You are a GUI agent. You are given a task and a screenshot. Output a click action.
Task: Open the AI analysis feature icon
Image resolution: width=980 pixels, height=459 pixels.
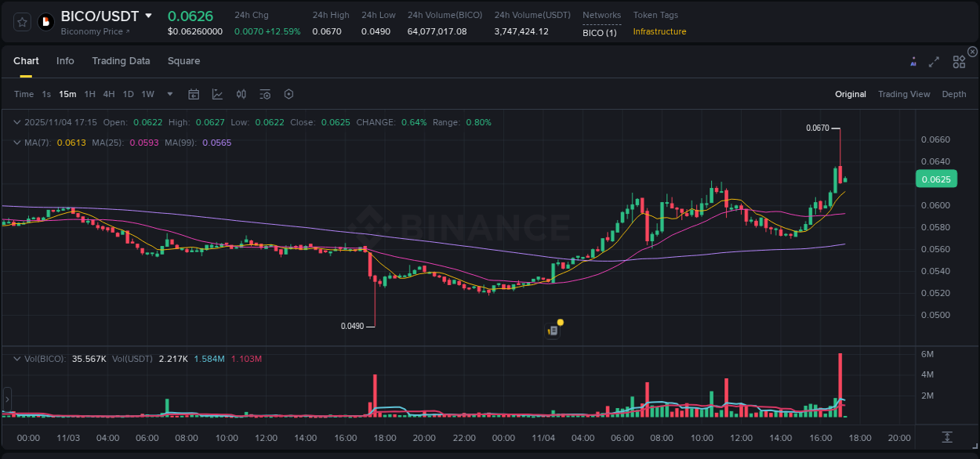913,61
